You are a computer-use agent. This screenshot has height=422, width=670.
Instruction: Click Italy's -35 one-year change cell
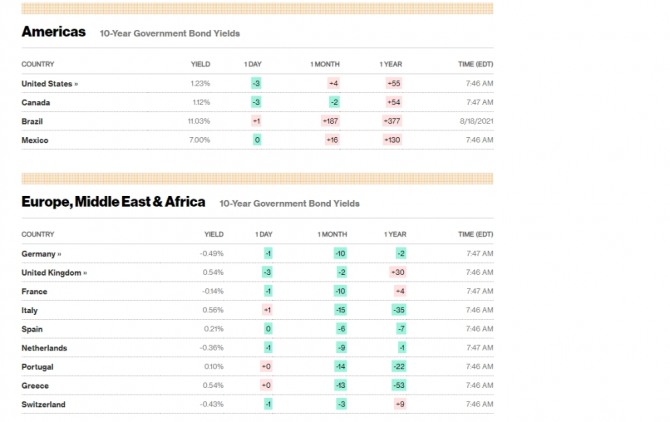click(399, 310)
